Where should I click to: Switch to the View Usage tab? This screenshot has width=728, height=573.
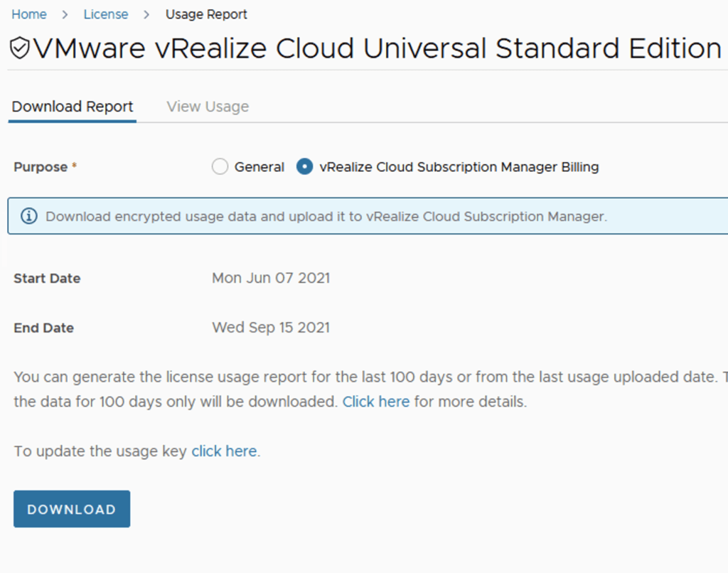tap(208, 107)
